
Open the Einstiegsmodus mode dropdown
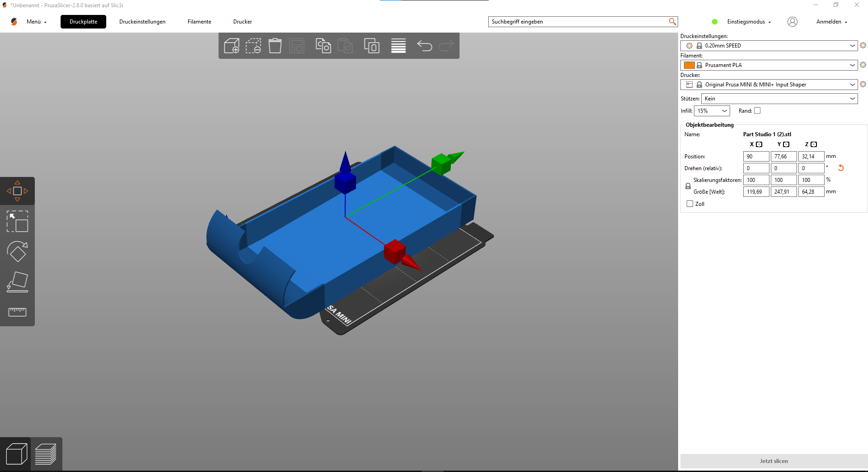pos(749,22)
